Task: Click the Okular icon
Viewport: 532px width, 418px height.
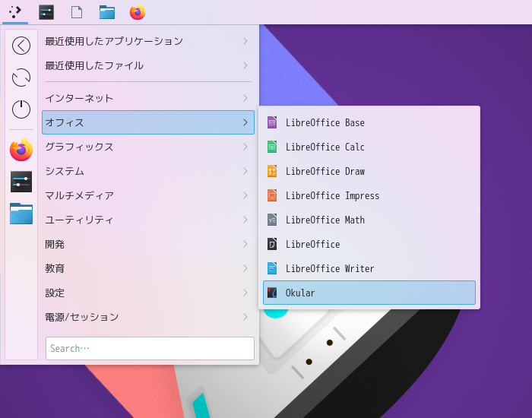Action: [x=272, y=293]
